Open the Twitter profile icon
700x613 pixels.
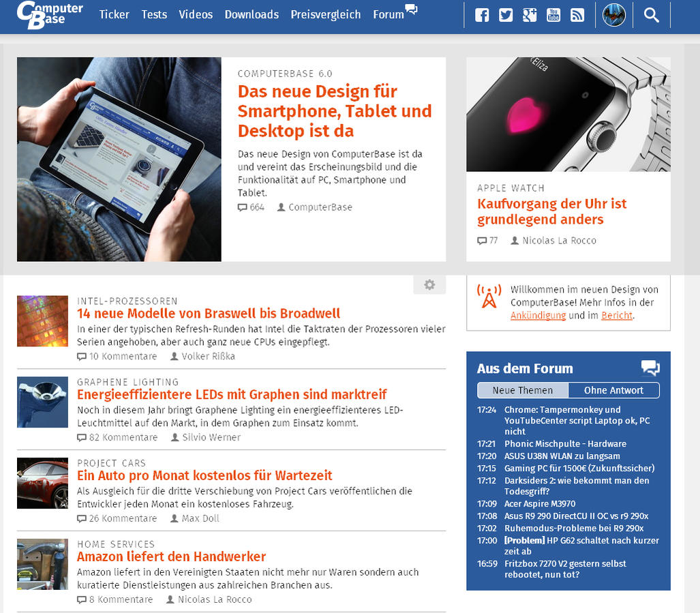(505, 15)
